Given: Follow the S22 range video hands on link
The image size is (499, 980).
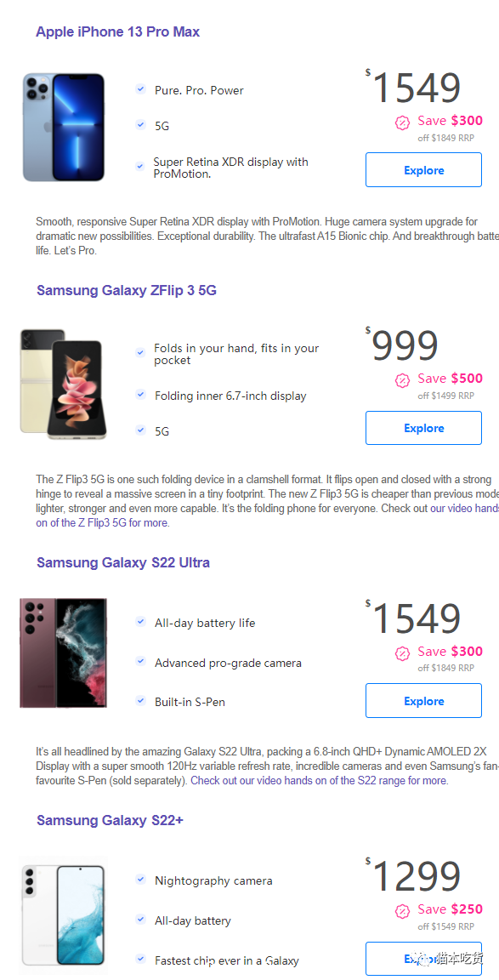Looking at the screenshot, I should click(319, 781).
